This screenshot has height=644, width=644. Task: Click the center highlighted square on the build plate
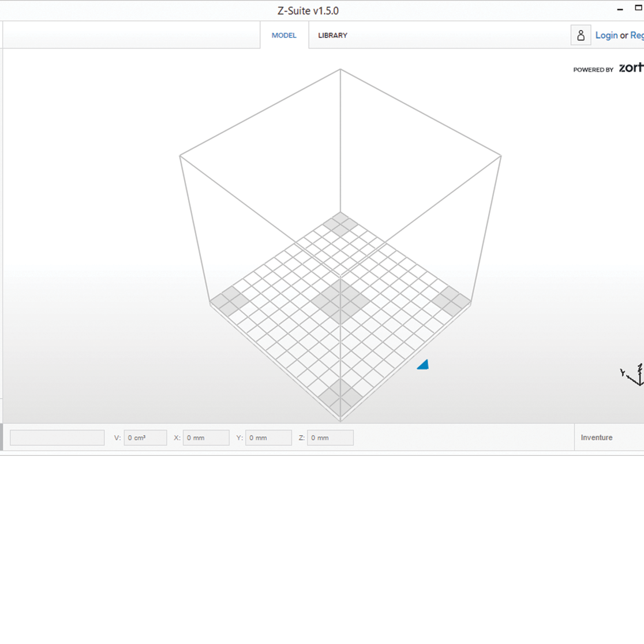coord(340,299)
